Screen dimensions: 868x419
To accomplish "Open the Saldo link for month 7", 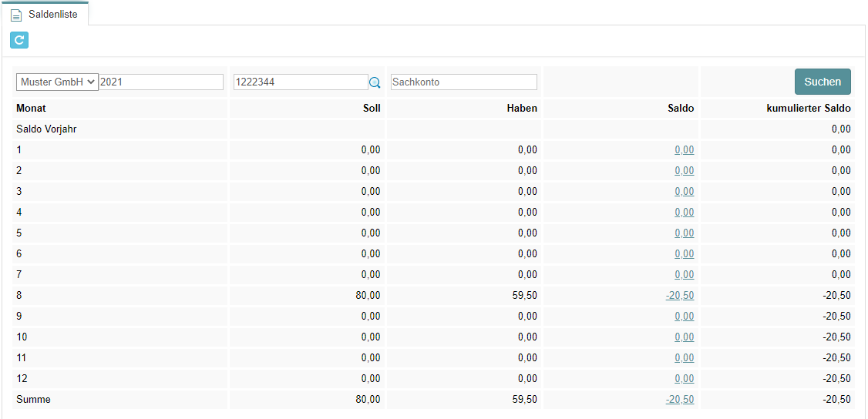I will tap(685, 275).
